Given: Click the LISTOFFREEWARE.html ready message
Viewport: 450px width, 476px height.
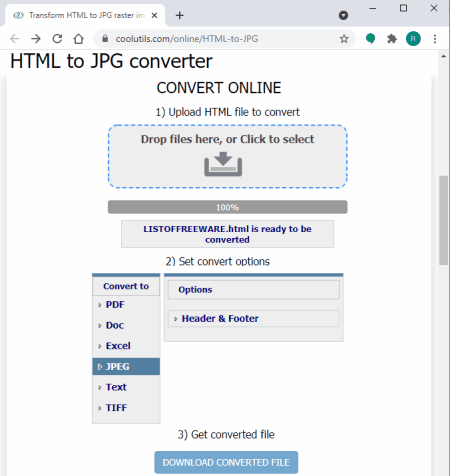Looking at the screenshot, I should [x=227, y=234].
